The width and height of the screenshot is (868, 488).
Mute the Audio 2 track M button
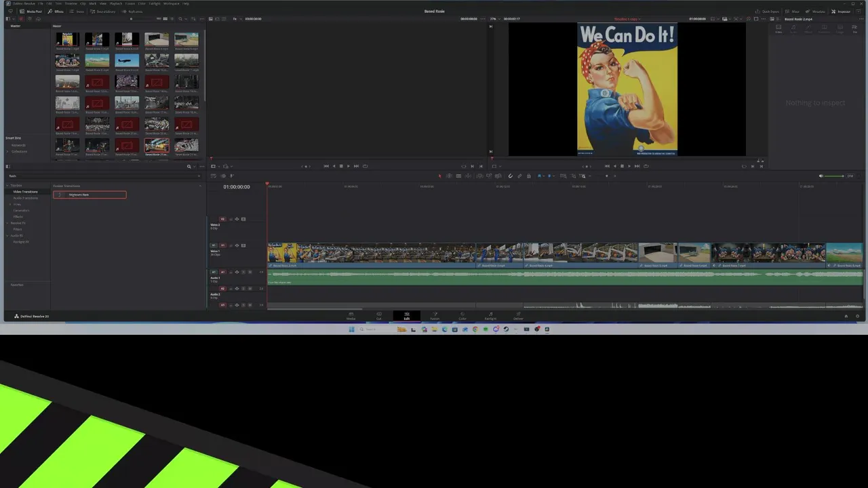pos(250,288)
